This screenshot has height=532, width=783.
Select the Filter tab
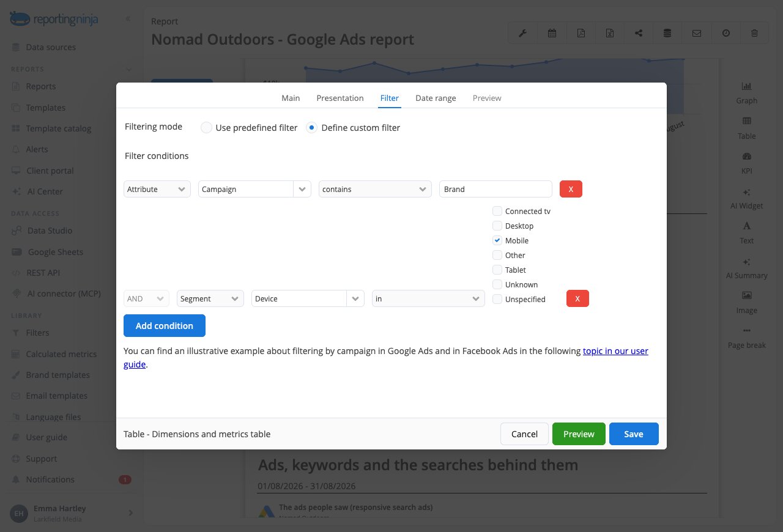click(x=389, y=98)
